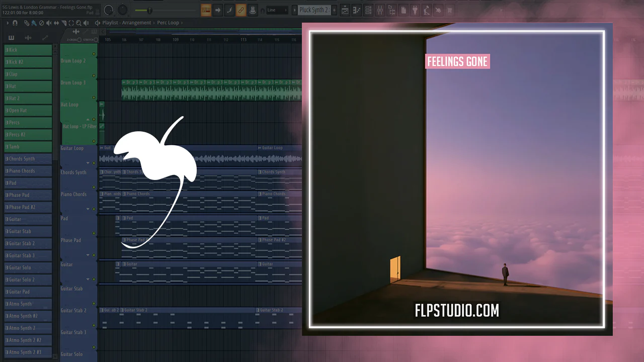This screenshot has height=362, width=644.
Task: Open the Playlist view icon
Action: tap(345, 10)
